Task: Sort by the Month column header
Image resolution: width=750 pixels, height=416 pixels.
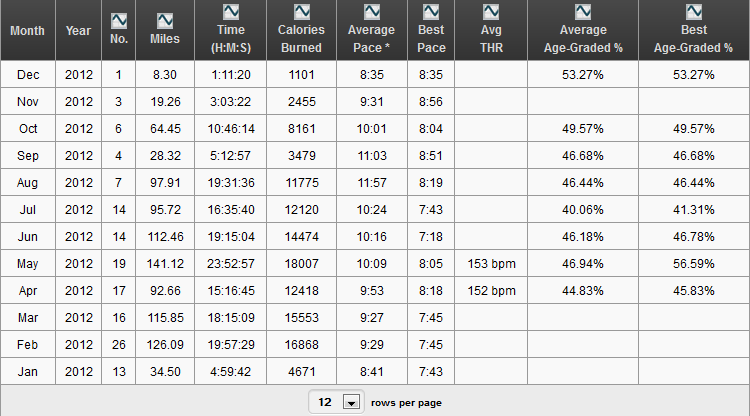Action: pos(27,31)
